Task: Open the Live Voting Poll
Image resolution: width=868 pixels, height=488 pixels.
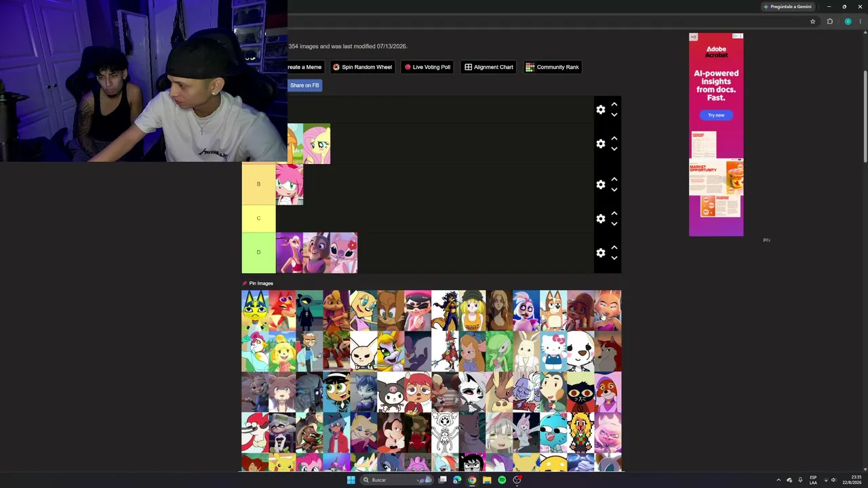Action: point(427,67)
